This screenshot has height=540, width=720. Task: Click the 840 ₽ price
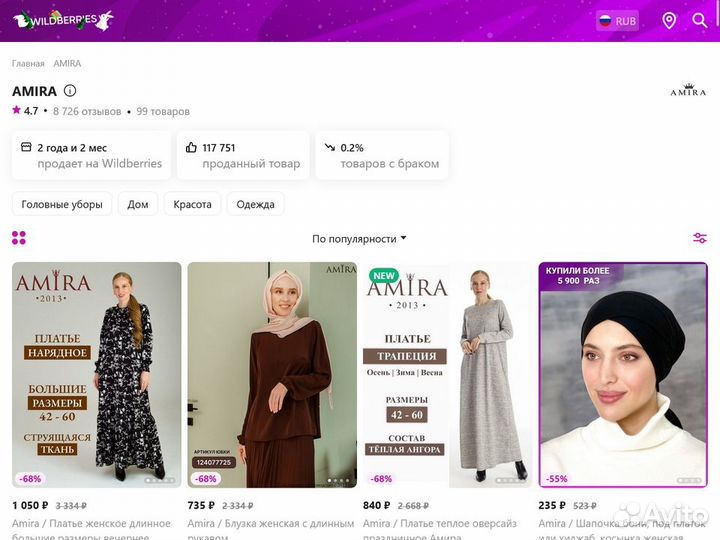click(377, 506)
